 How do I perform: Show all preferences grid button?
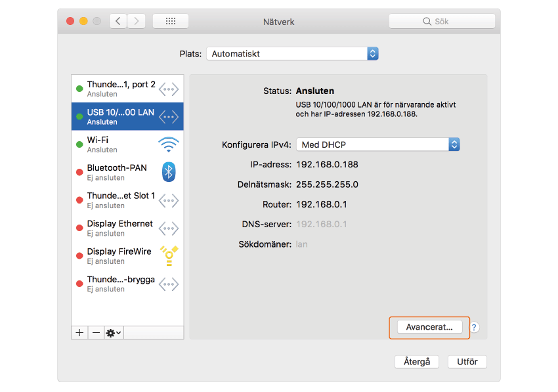pos(171,21)
